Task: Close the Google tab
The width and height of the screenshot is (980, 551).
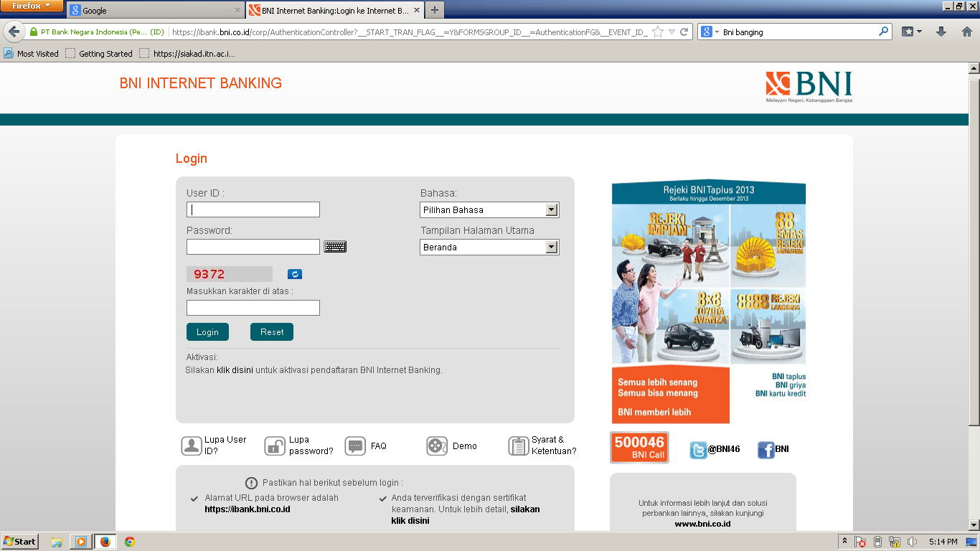Action: 237,11
